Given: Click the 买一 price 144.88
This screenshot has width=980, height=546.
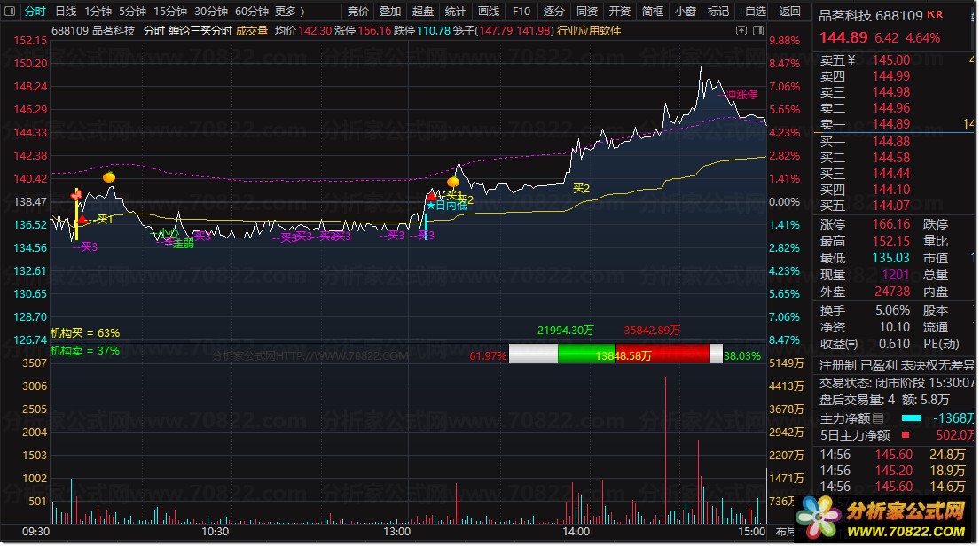Looking at the screenshot, I should pyautogui.click(x=891, y=142).
